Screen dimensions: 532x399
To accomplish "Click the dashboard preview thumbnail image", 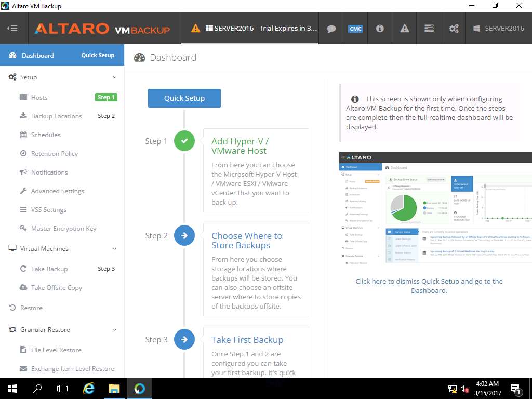I will 436,208.
